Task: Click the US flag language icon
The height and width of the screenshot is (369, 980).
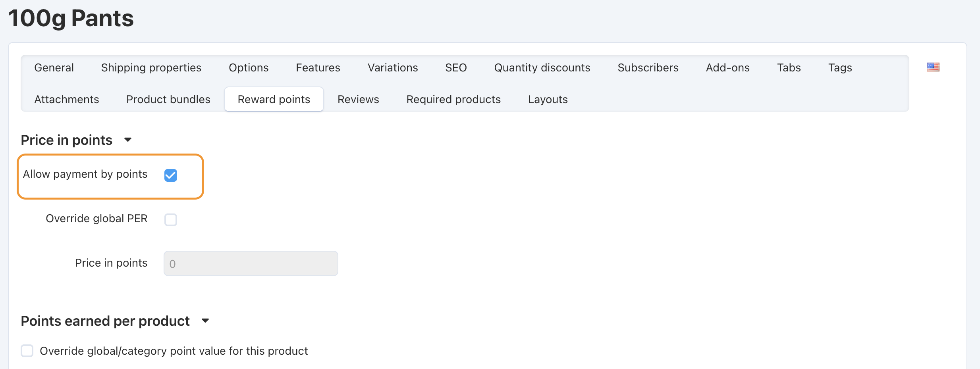Action: [933, 67]
